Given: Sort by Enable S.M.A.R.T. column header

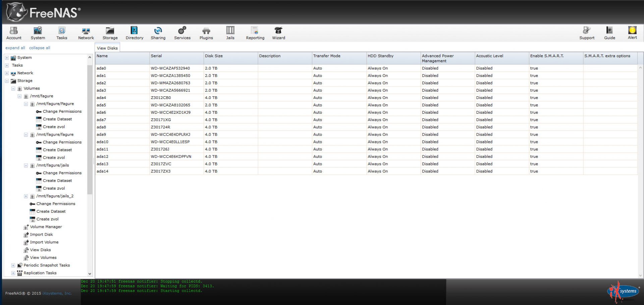Looking at the screenshot, I should [x=556, y=58].
